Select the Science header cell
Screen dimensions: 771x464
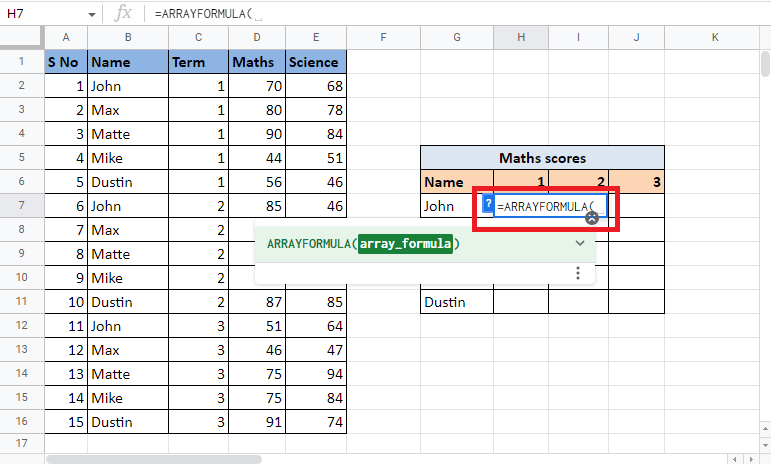pos(315,62)
